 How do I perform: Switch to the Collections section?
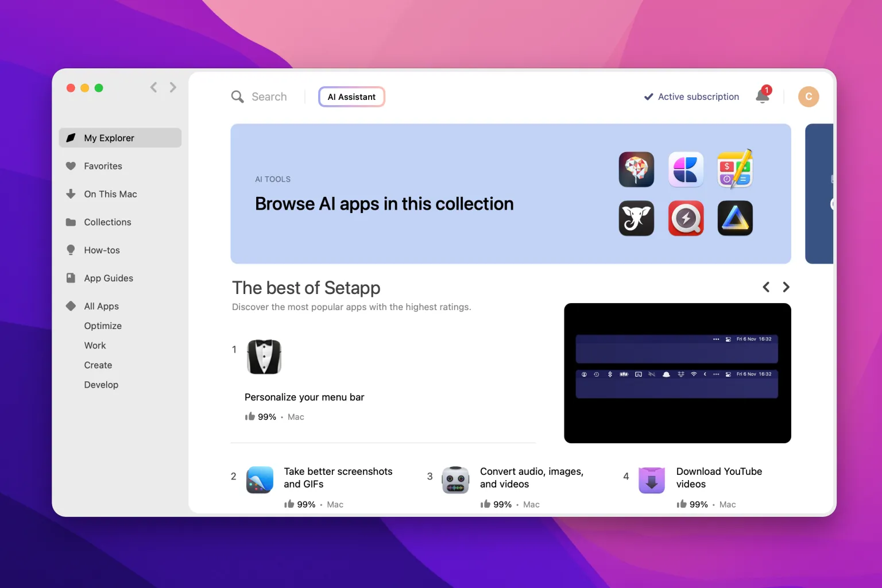pos(107,222)
